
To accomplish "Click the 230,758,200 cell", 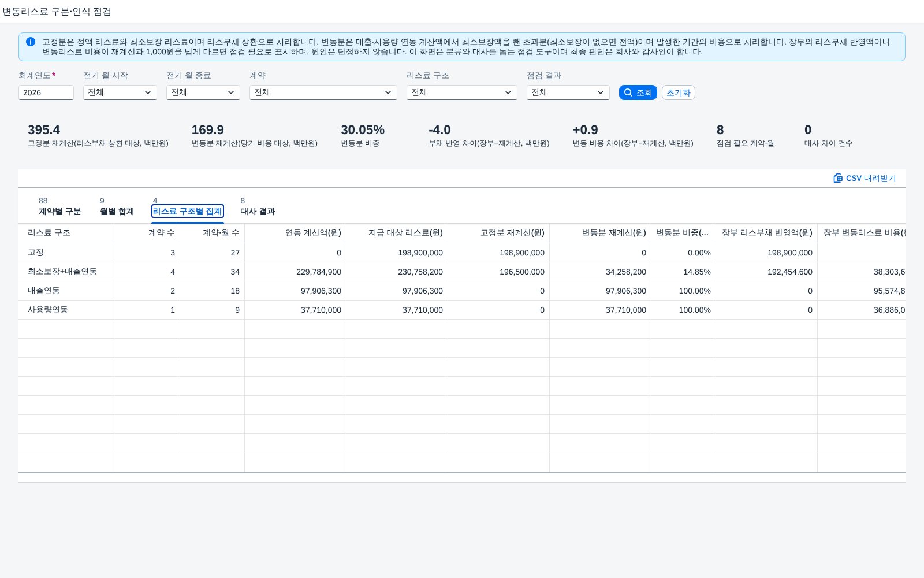I will coord(397,272).
